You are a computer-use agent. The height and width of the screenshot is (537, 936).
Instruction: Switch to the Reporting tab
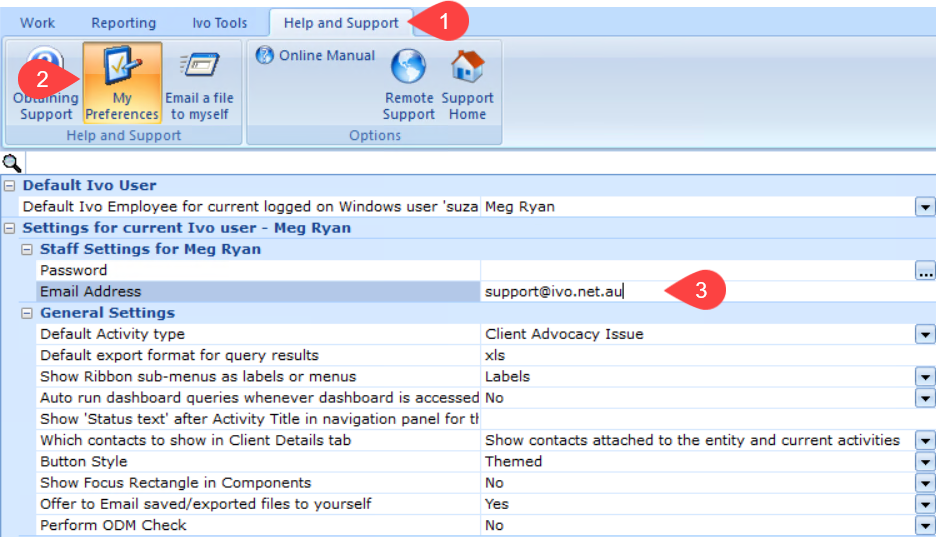tap(123, 23)
